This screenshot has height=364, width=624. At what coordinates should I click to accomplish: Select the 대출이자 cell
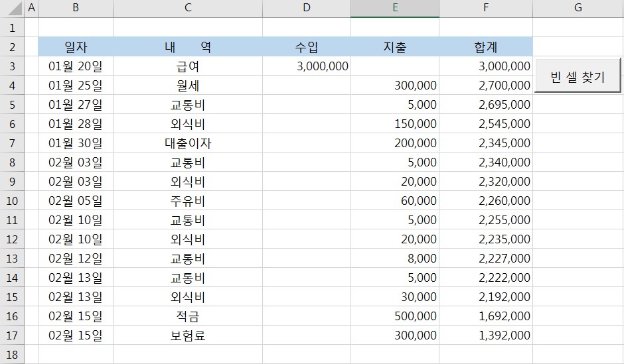pyautogui.click(x=188, y=143)
